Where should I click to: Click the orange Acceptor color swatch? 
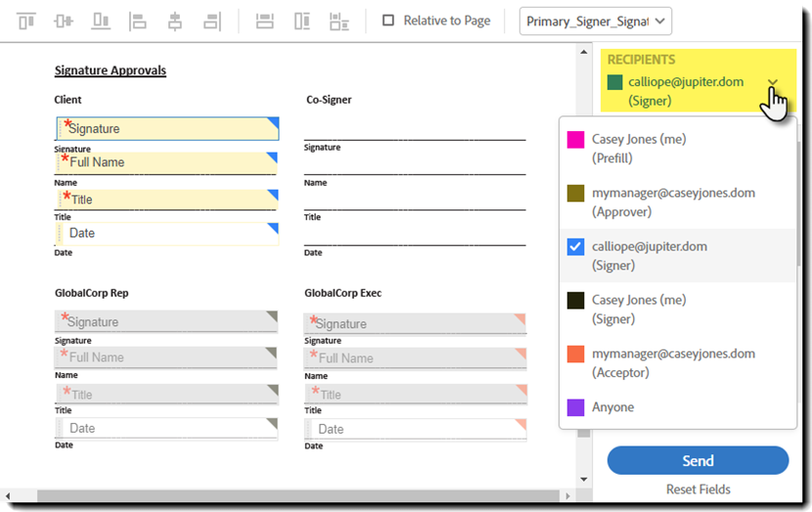click(576, 353)
